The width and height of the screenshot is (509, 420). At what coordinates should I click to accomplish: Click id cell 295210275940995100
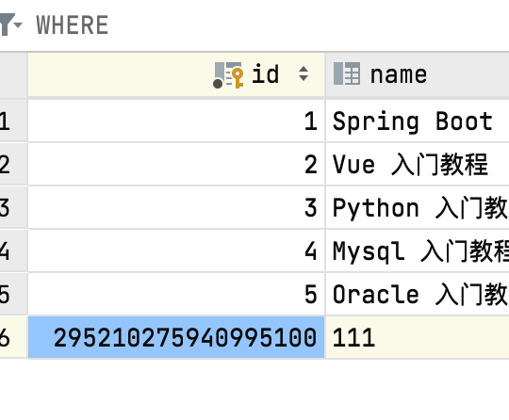pyautogui.click(x=176, y=338)
